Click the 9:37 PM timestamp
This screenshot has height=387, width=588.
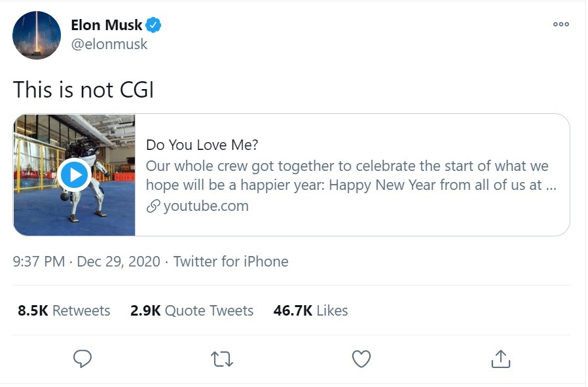[39, 261]
